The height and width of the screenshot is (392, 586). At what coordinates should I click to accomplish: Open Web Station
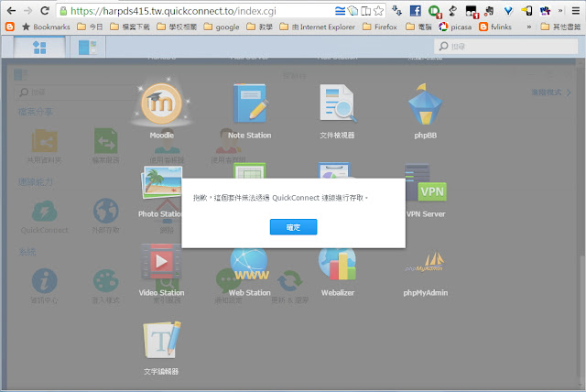coord(250,272)
